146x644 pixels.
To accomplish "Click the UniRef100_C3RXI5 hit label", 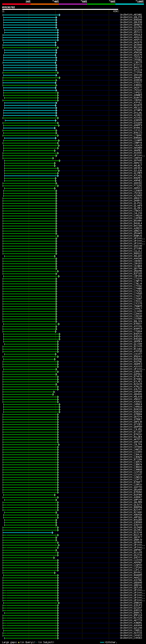I will pos(131,63).
